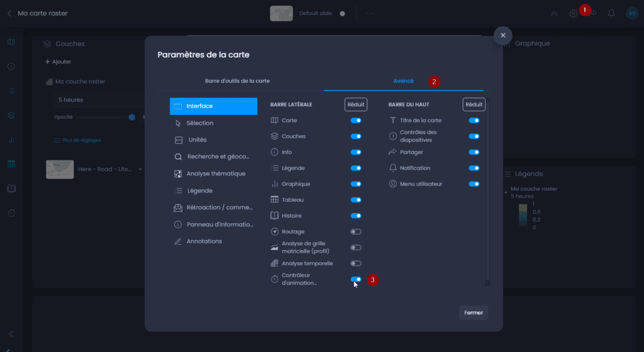Toggle the Tableau switch

click(x=356, y=200)
